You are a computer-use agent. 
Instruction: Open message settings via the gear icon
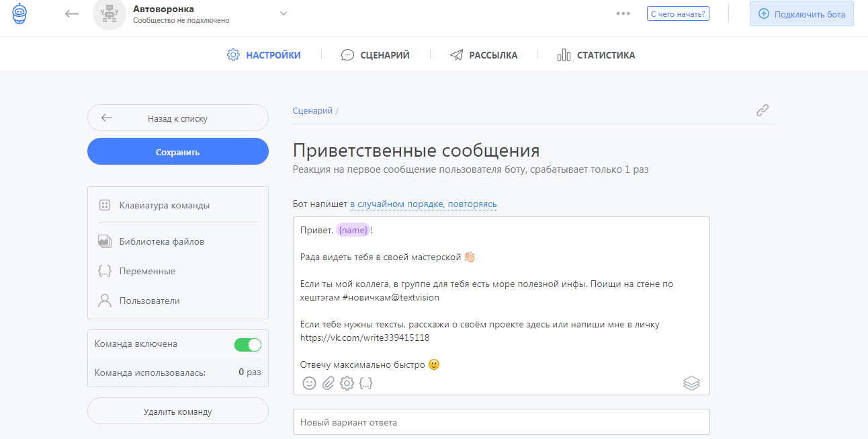347,383
